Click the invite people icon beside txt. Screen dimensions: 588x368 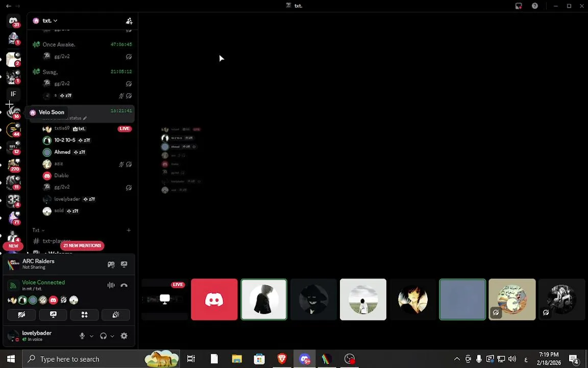pyautogui.click(x=129, y=21)
